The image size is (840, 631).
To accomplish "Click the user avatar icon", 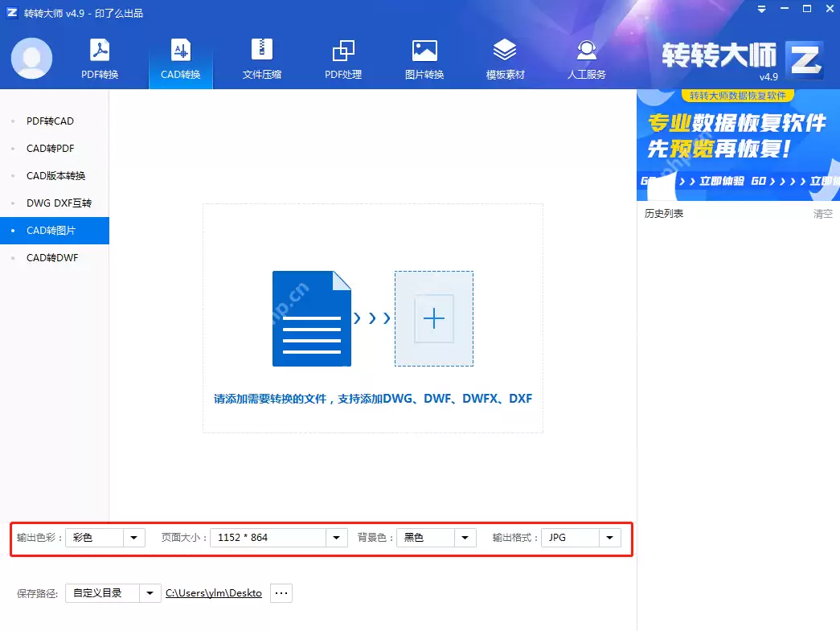I will click(31, 58).
